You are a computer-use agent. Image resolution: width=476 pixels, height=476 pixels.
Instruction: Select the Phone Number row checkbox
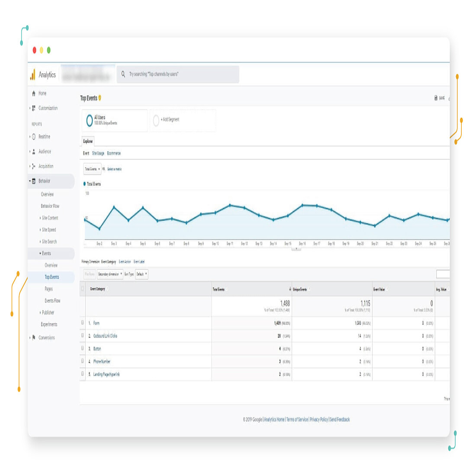[x=83, y=361]
